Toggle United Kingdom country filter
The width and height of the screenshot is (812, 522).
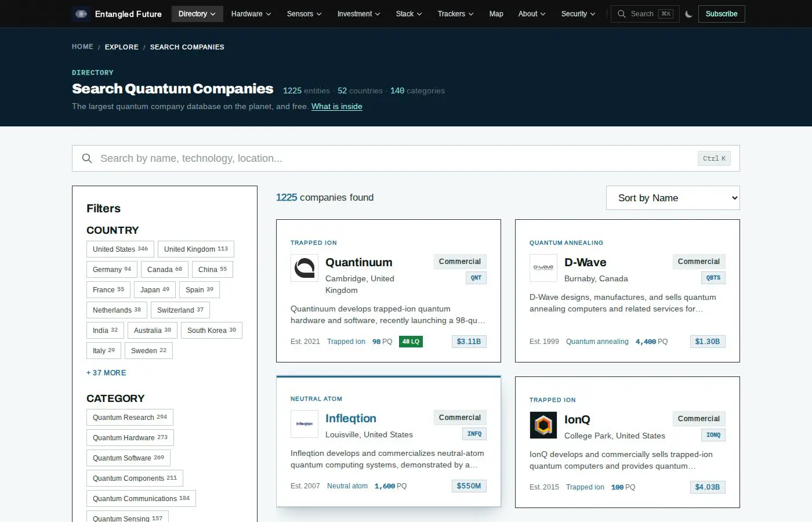pyautogui.click(x=196, y=249)
